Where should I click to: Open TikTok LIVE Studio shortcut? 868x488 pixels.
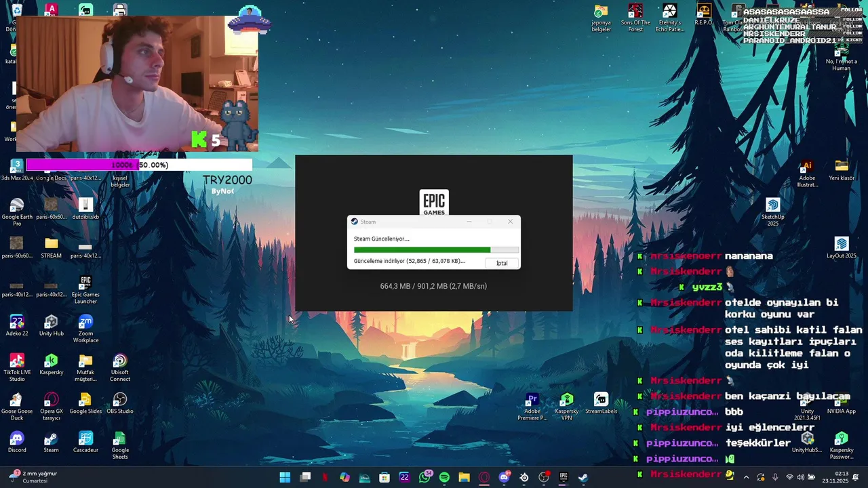point(17,367)
